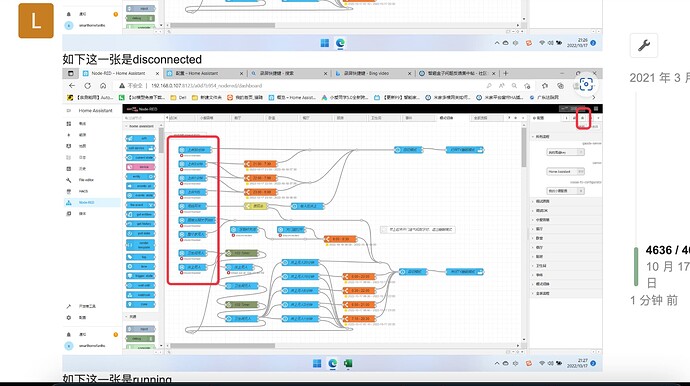Switch to the Node-RED - Home Assistant browser tab
This screenshot has height=386, width=690.
point(120,73)
